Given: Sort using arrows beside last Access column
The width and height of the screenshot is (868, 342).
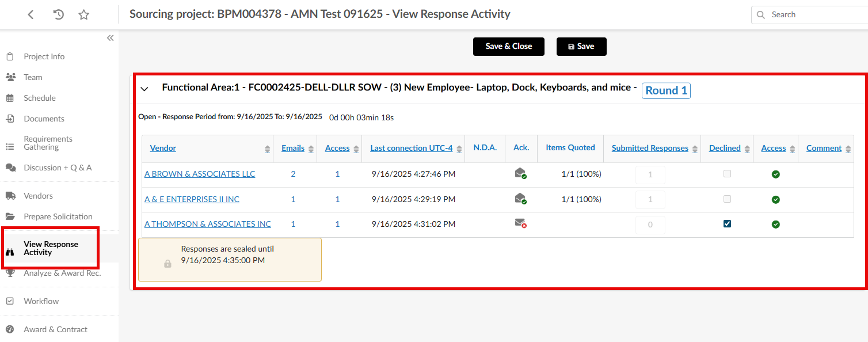Looking at the screenshot, I should click(x=792, y=149).
